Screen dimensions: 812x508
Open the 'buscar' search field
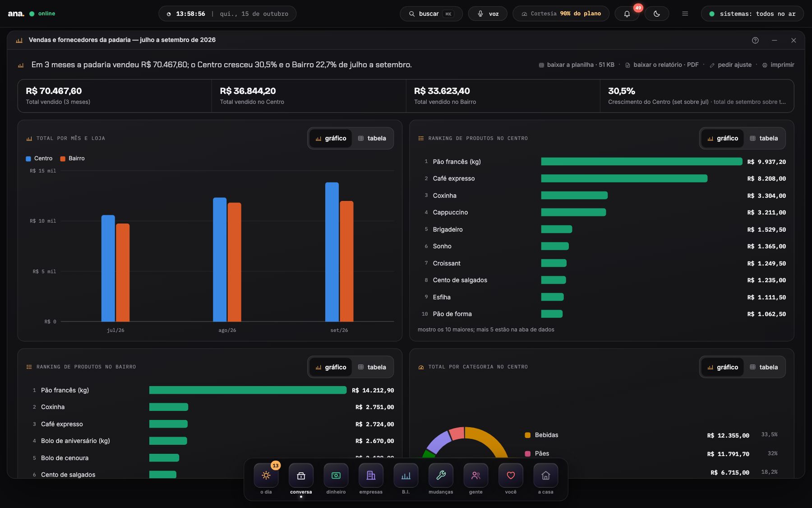[431, 14]
